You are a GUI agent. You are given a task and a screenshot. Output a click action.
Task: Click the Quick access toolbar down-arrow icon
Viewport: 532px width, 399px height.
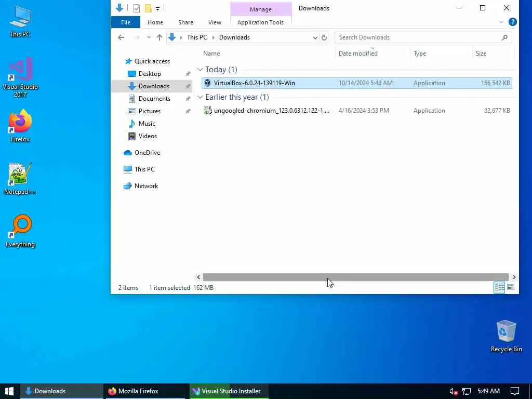(x=119, y=8)
